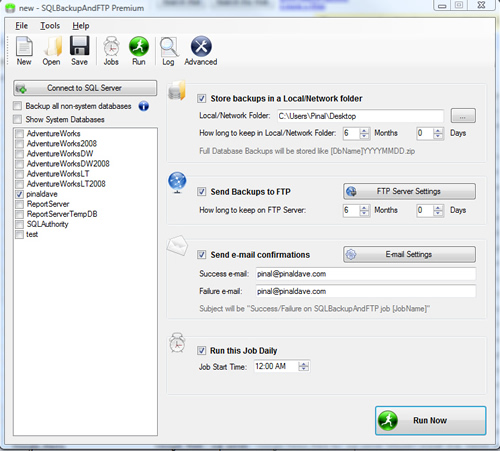Uncheck the pinaldave database
Image resolution: width=500 pixels, height=451 pixels.
coord(19,194)
